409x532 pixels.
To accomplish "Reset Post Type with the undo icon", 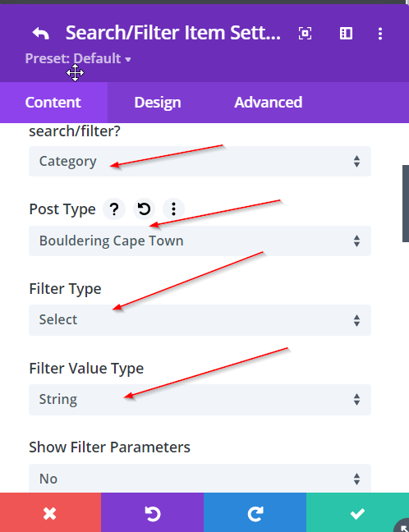I will (144, 209).
